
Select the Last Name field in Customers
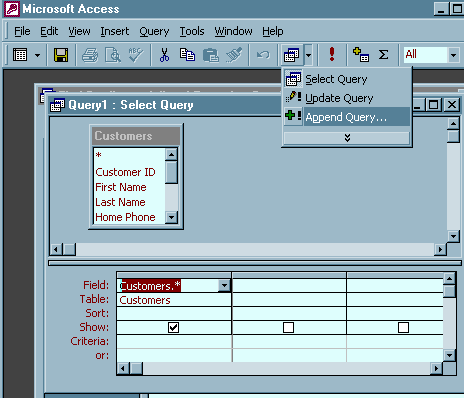pos(120,202)
